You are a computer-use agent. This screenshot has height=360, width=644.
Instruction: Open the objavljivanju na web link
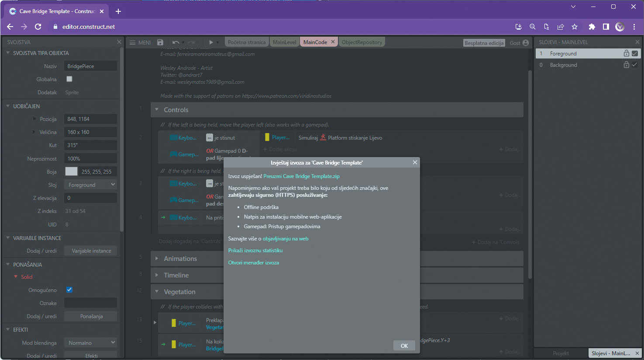pyautogui.click(x=286, y=239)
